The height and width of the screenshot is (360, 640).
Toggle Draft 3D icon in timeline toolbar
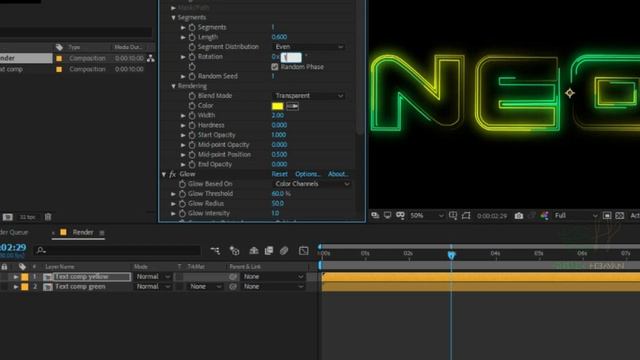pos(234,251)
